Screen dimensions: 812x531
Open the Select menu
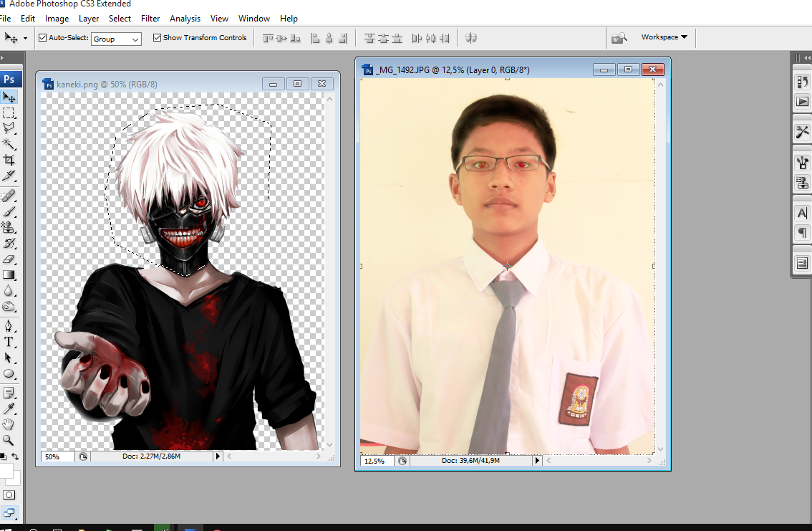[x=120, y=18]
